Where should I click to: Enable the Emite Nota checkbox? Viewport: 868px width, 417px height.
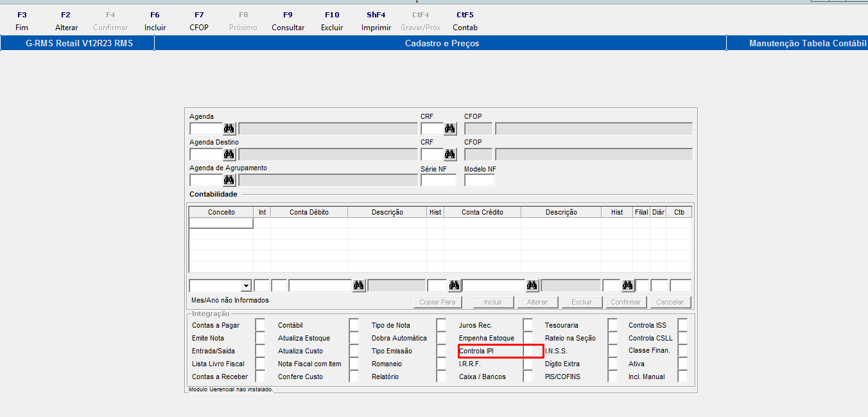[x=260, y=338]
